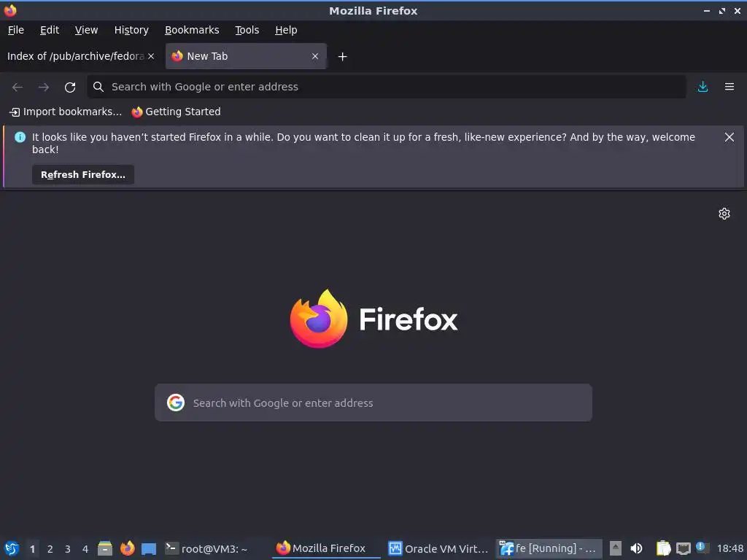Click the magnifier icon in address bar

(98, 87)
